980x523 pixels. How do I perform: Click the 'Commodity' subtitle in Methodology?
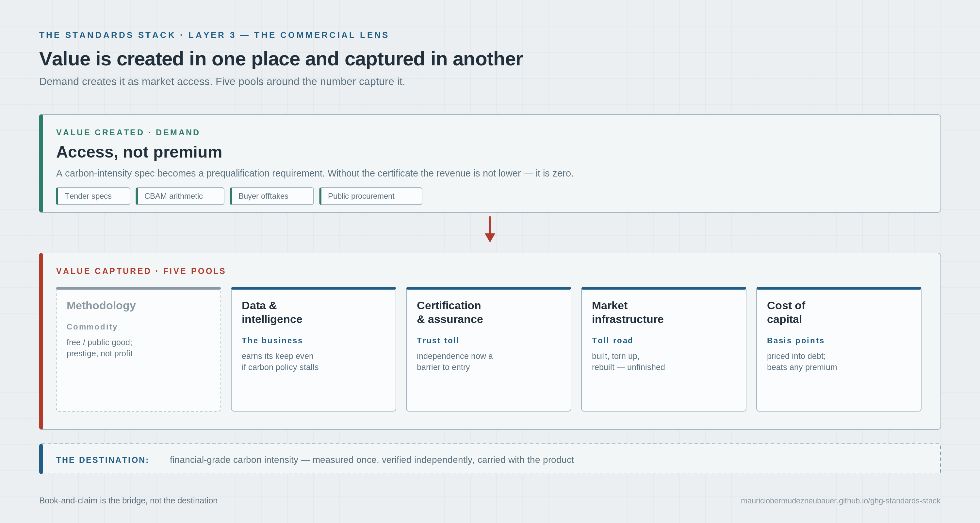coord(92,327)
